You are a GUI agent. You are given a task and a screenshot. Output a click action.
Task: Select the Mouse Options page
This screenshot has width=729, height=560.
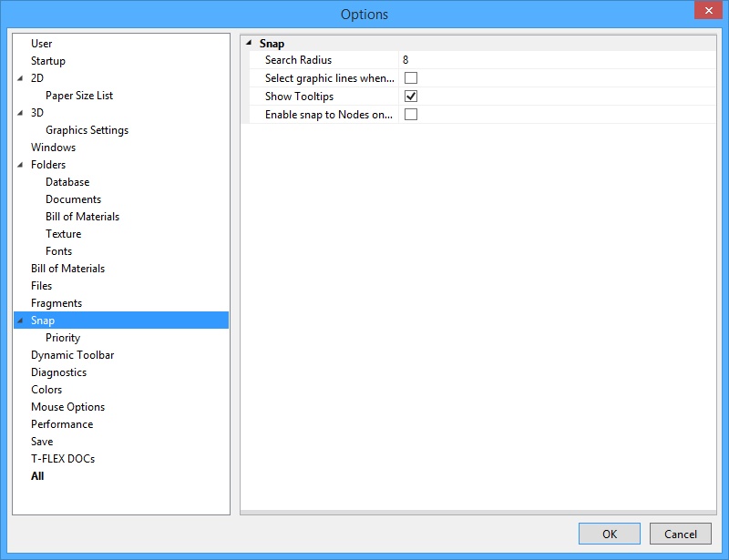click(67, 406)
